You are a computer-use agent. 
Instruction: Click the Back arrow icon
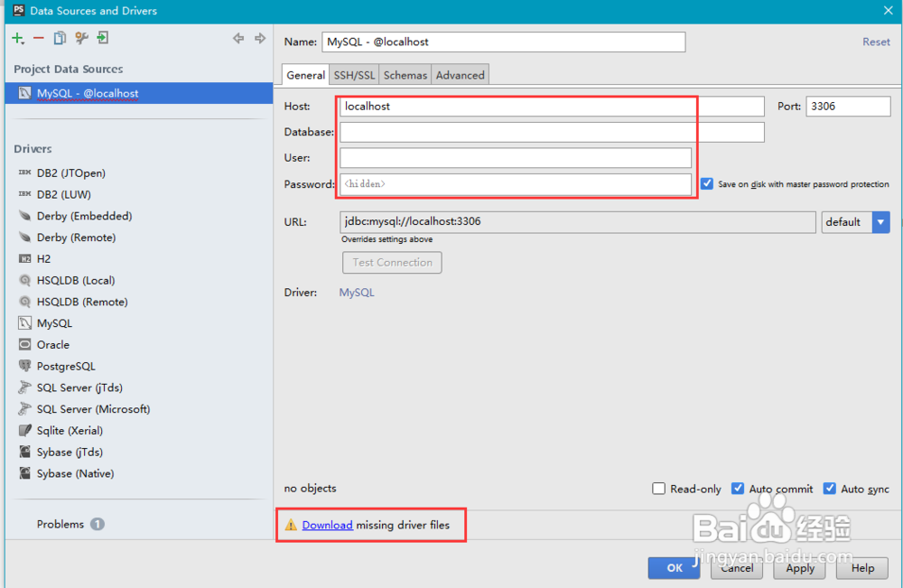238,38
